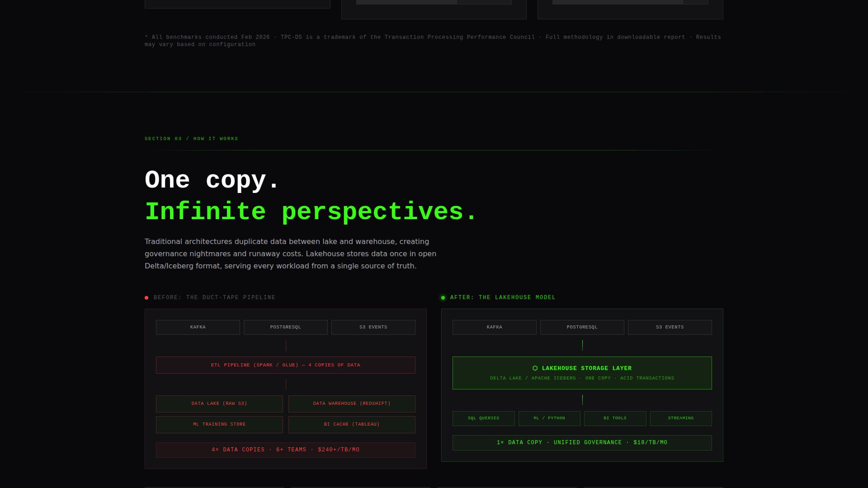Click the red dot before the Before label
Image resolution: width=868 pixels, height=488 pixels.
pos(146,298)
